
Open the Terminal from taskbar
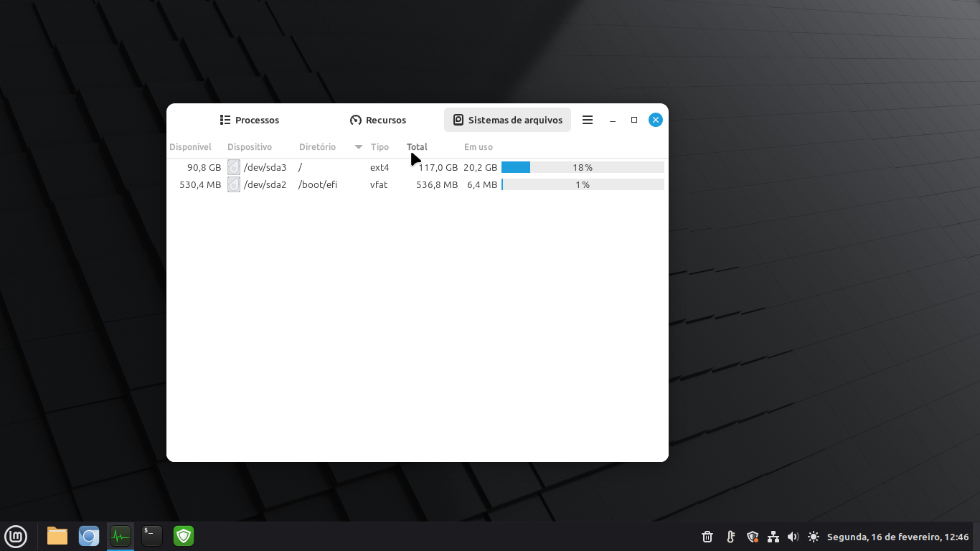[x=152, y=536]
